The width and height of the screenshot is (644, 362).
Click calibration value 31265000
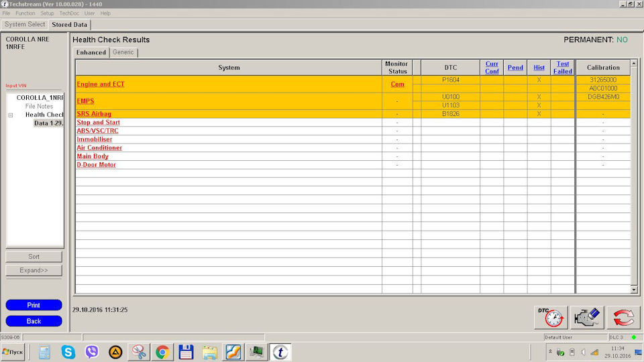(x=603, y=80)
